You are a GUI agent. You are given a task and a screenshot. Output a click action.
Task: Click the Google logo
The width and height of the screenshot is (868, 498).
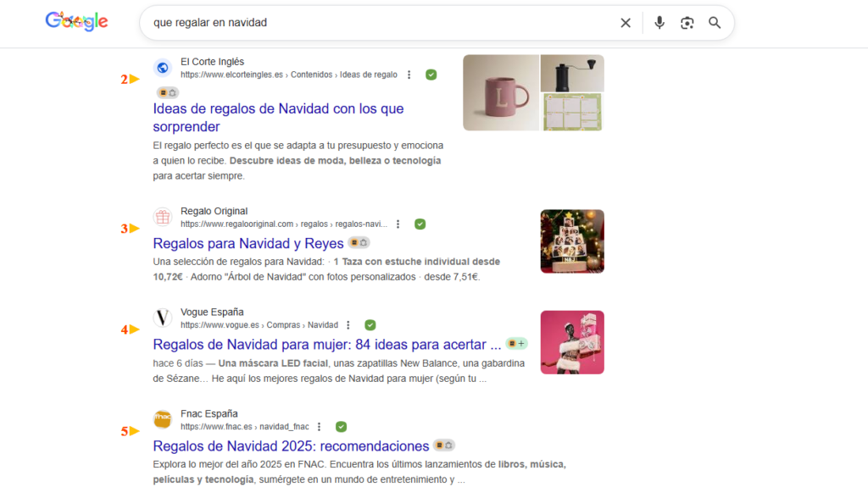click(76, 22)
